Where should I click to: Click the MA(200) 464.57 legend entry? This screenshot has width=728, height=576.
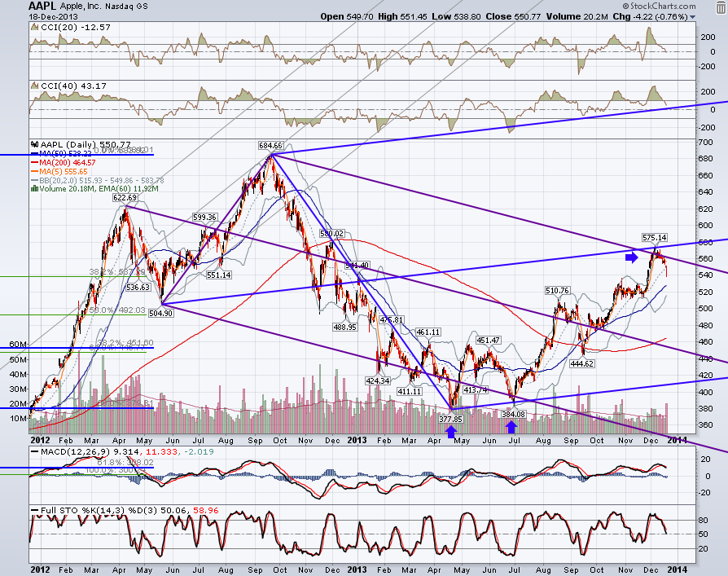click(68, 163)
